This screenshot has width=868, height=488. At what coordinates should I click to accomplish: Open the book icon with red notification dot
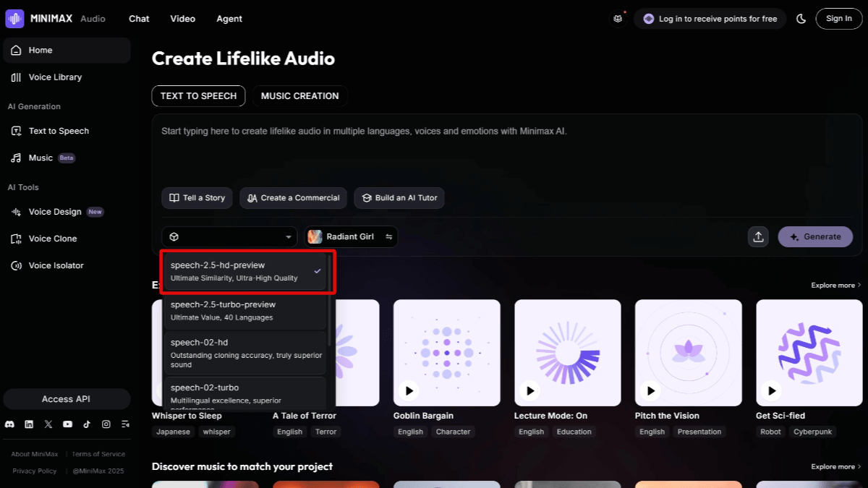click(618, 19)
